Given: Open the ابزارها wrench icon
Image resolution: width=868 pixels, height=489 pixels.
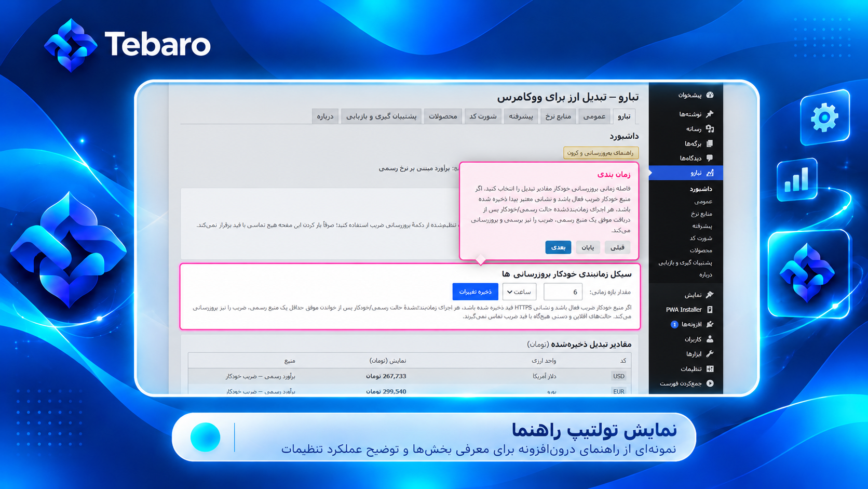Looking at the screenshot, I should [710, 354].
